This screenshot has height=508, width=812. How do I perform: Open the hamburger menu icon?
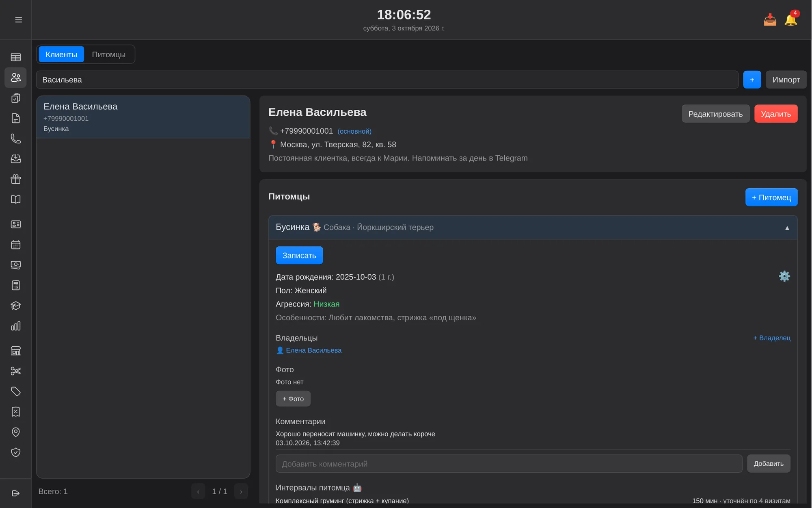click(18, 20)
